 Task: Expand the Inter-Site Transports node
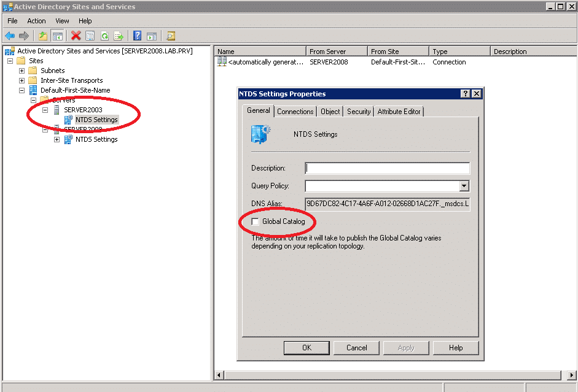point(21,80)
